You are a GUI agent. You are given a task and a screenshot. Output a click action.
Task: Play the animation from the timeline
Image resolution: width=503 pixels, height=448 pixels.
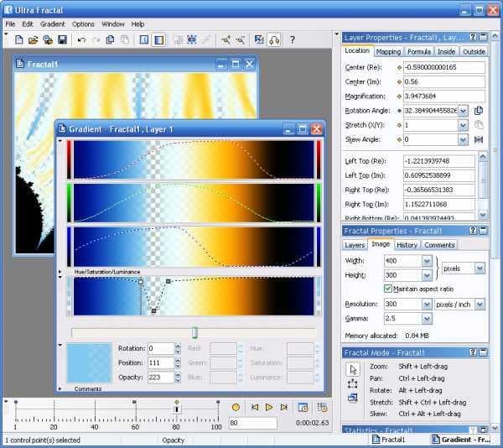269,407
